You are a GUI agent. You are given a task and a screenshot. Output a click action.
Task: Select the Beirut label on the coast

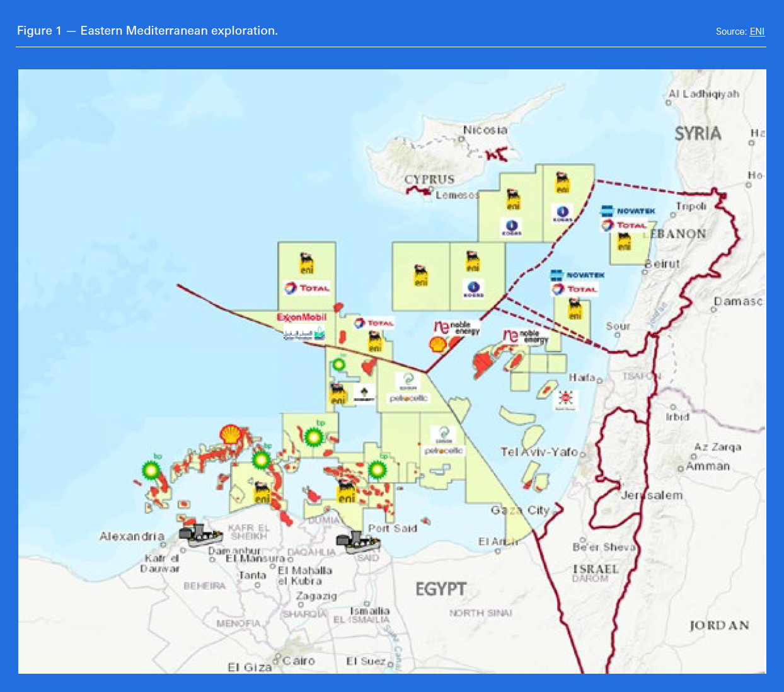[664, 263]
